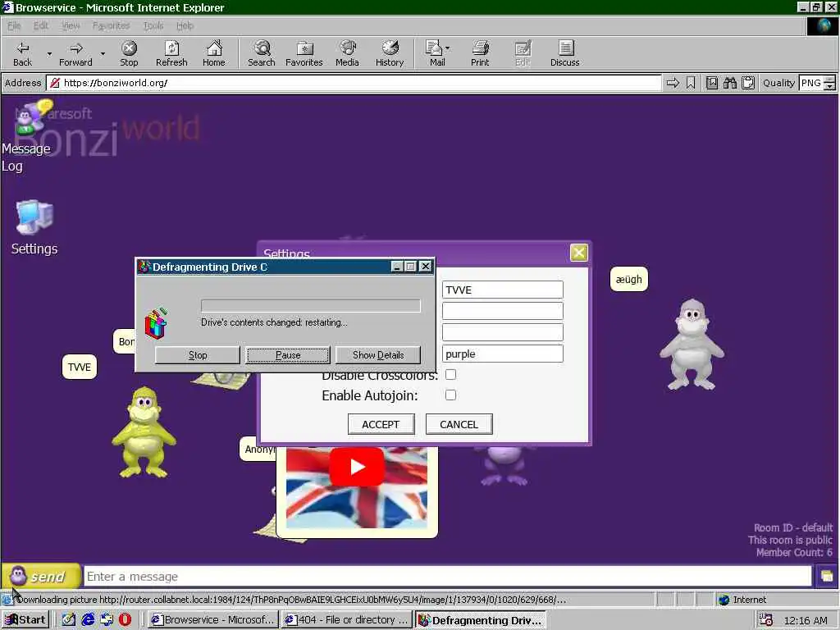Click the "æügh" speech bubble
This screenshot has width=840, height=630.
coord(629,279)
